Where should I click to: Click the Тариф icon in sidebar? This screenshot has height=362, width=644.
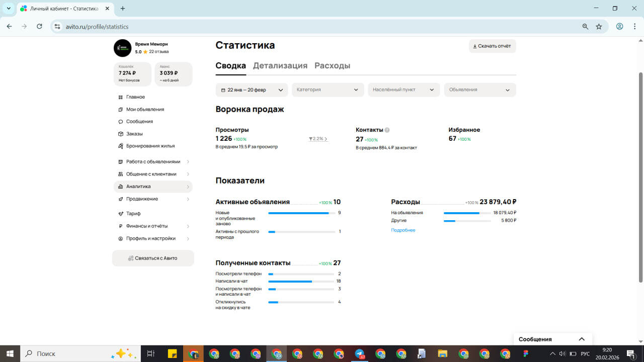pos(120,214)
